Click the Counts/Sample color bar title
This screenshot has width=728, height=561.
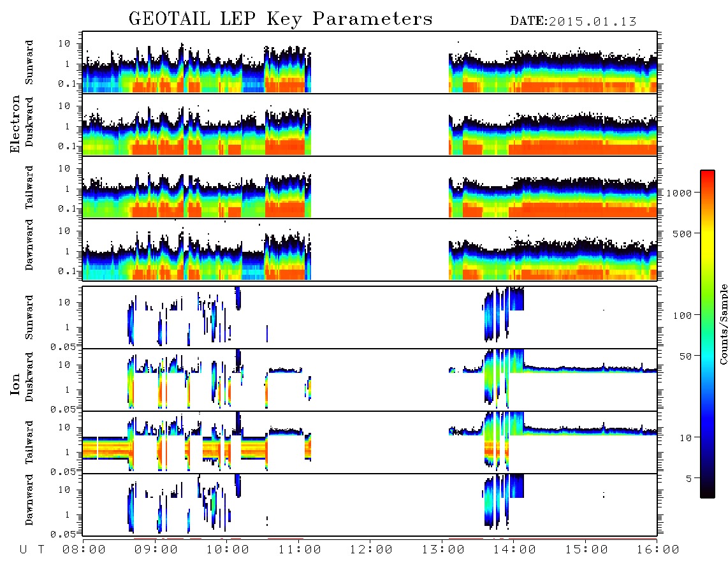[723, 324]
